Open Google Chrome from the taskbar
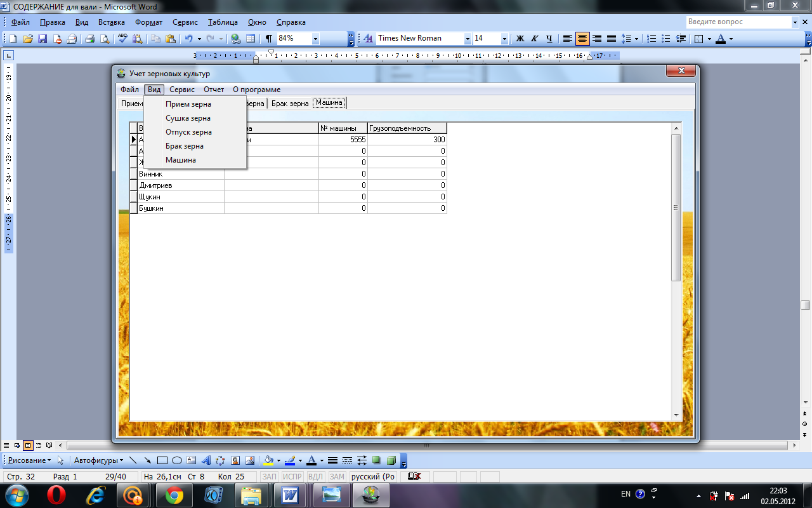Viewport: 812px width, 508px height. 174,495
